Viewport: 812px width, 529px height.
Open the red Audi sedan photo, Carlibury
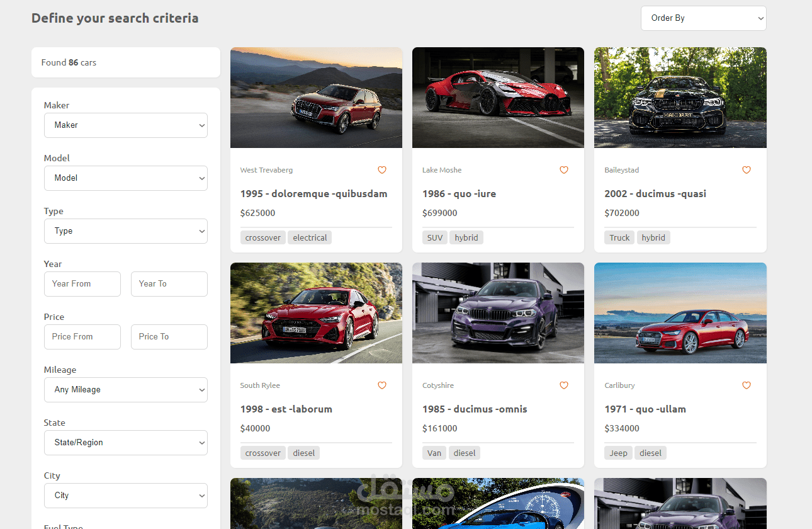[680, 313]
